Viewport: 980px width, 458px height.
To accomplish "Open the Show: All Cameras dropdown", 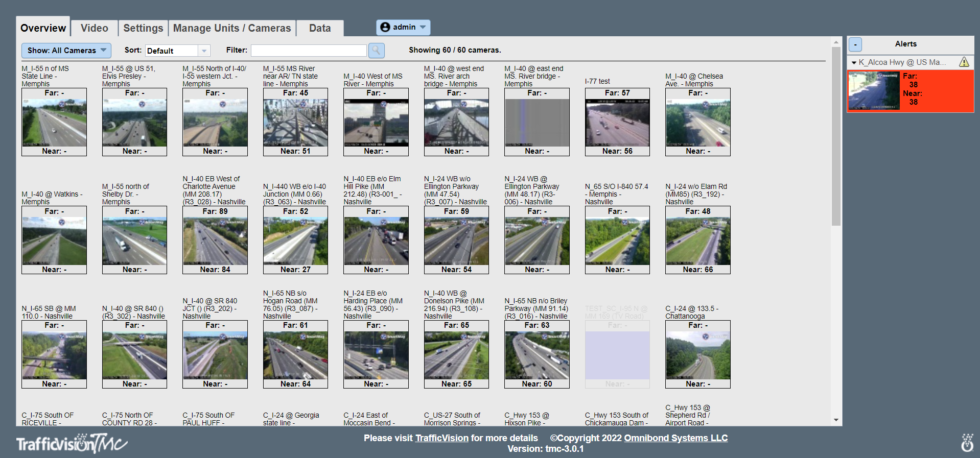I will [66, 50].
